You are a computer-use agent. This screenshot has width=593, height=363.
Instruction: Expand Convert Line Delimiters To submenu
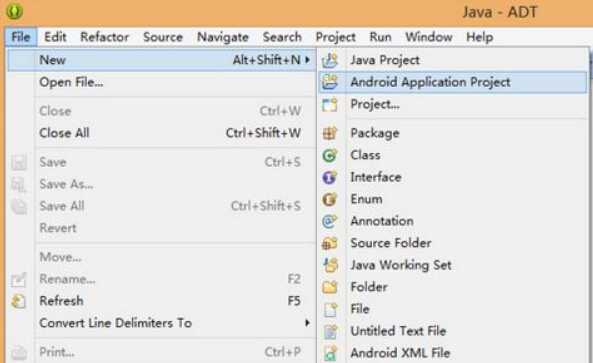307,323
